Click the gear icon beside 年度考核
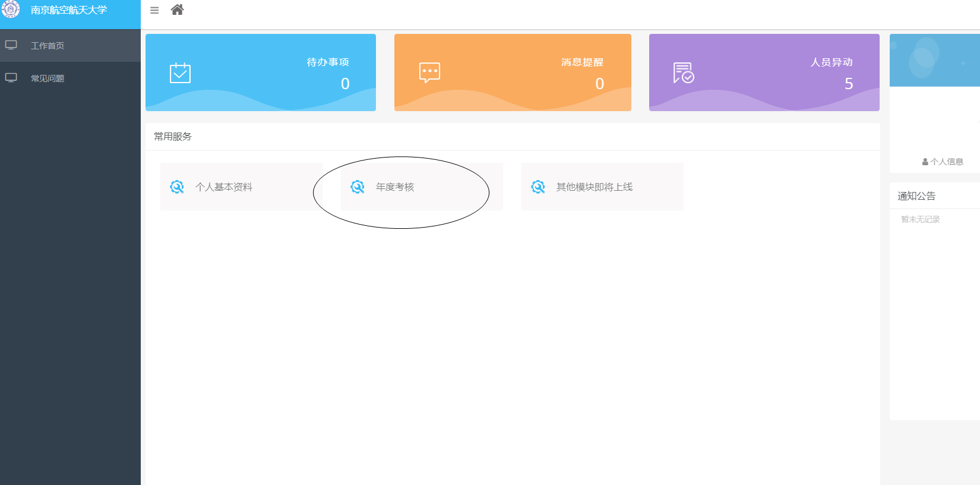Image resolution: width=980 pixels, height=485 pixels. pos(358,187)
